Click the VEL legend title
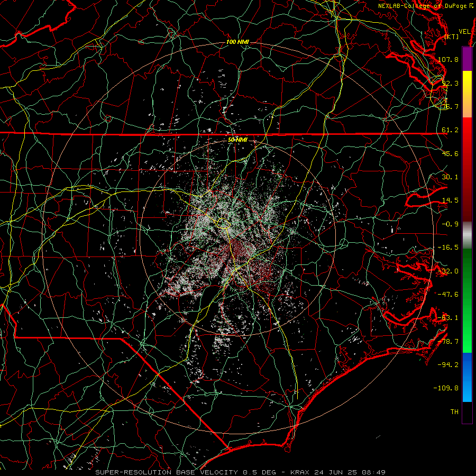The height and width of the screenshot is (476, 476). (x=464, y=32)
